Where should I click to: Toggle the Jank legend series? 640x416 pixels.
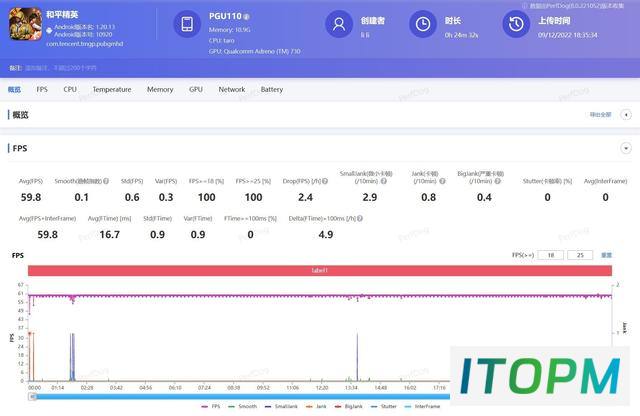[x=316, y=407]
